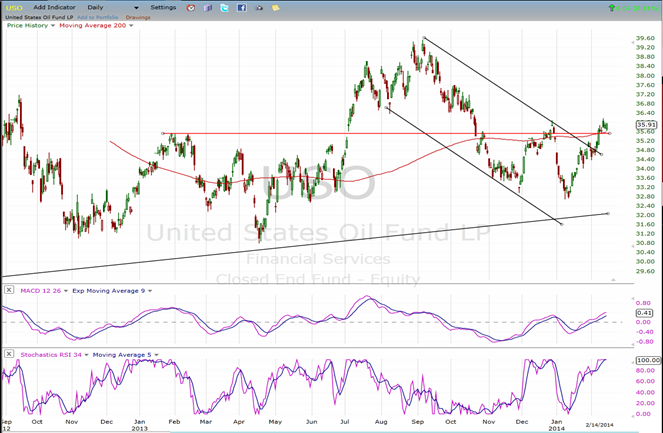Close the Stochastics RSI panel with X
The height and width of the screenshot is (433, 663).
(9, 353)
